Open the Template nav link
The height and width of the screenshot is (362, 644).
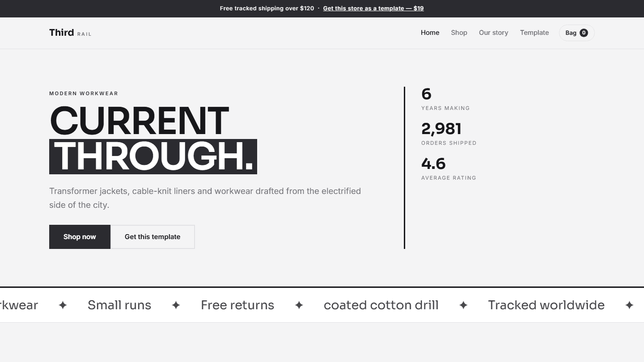pyautogui.click(x=534, y=33)
